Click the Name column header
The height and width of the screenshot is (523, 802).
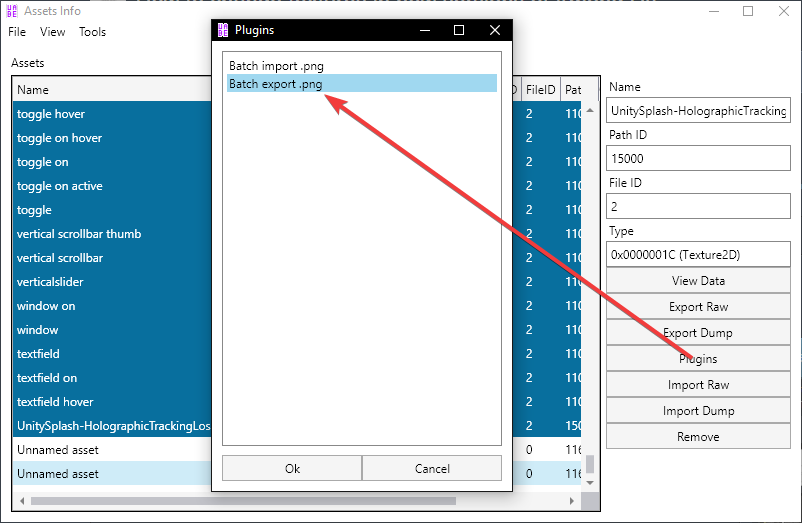(x=100, y=90)
